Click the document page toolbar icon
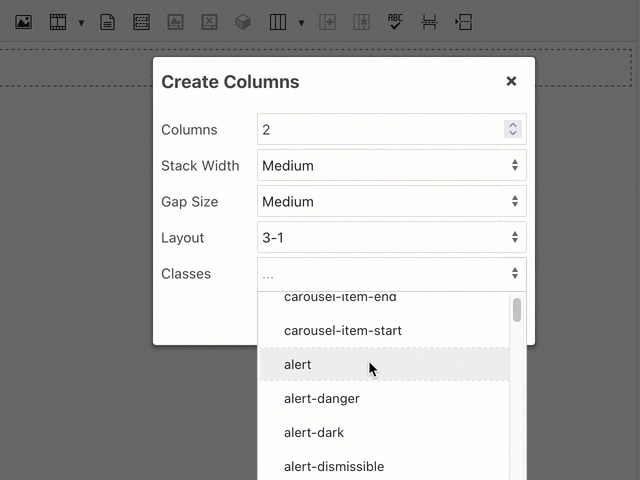Viewport: 640px width, 480px height. click(107, 22)
